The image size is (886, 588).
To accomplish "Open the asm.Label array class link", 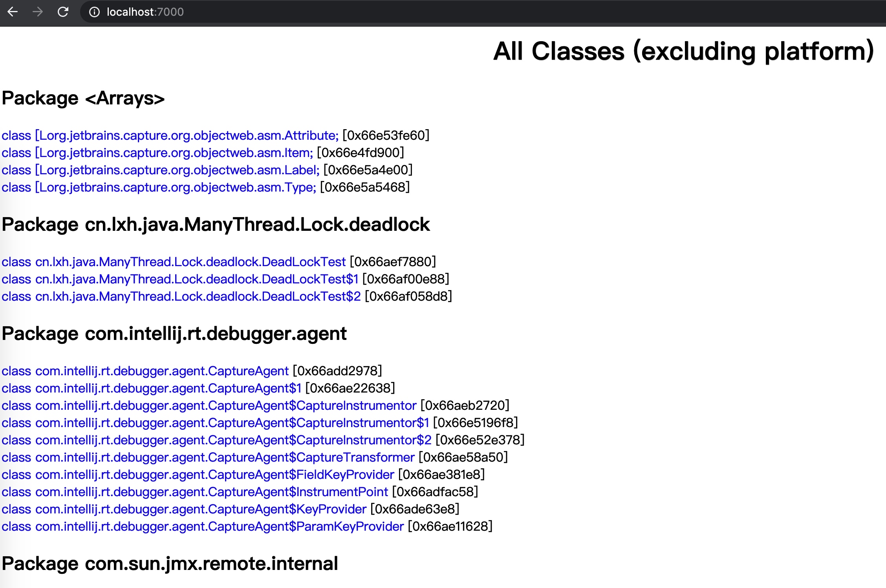I will (x=160, y=170).
